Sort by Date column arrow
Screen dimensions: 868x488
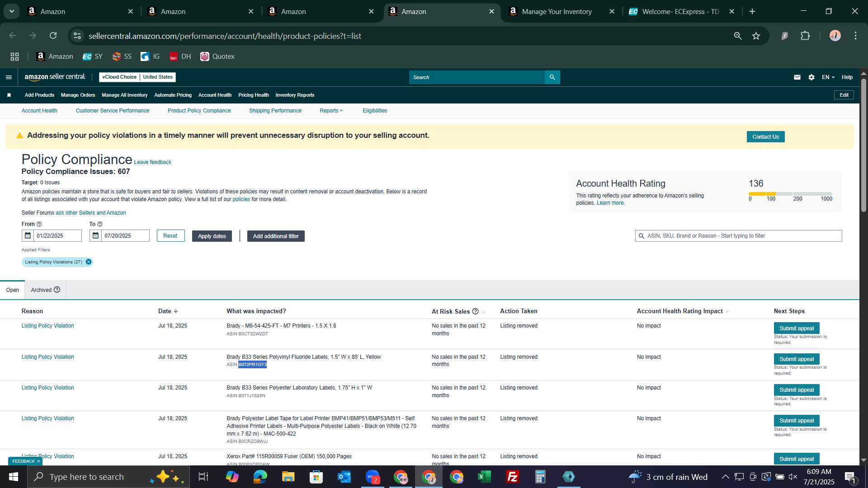(176, 311)
